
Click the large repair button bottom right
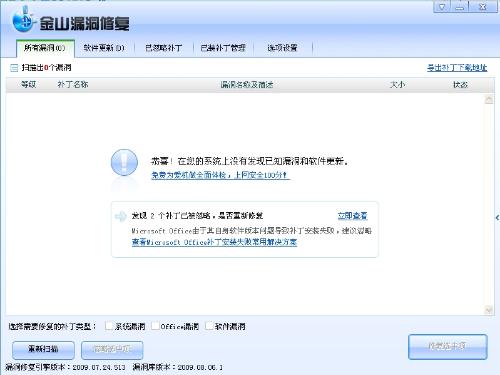448,347
